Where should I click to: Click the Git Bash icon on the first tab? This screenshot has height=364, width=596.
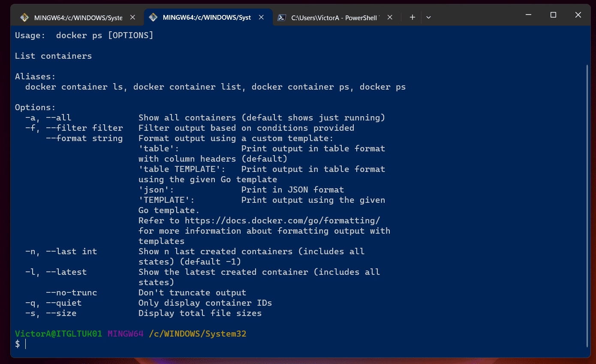coord(24,18)
